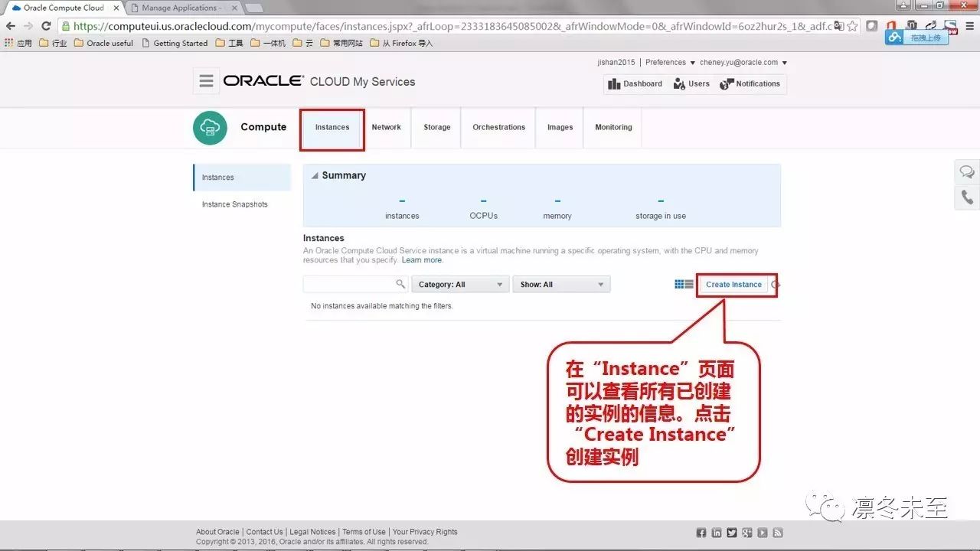Collapse the Summary section
This screenshot has height=551, width=980.
314,176
